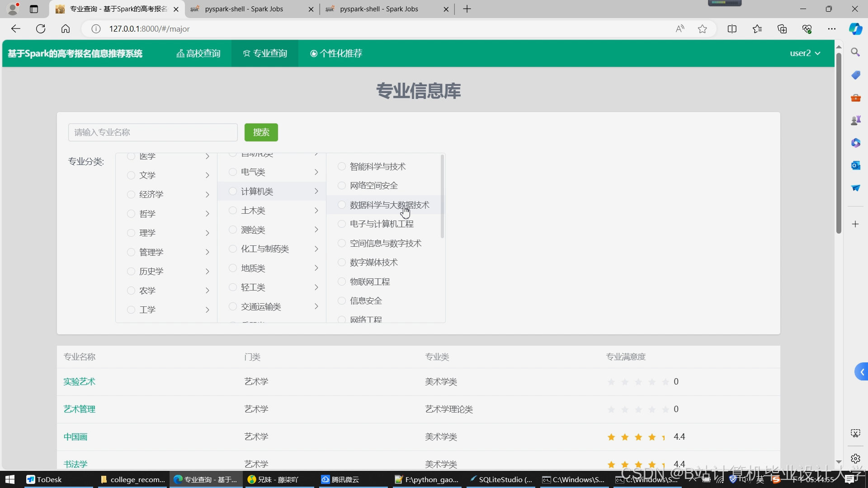Select the 工学 category radio button
868x488 pixels.
click(x=131, y=310)
